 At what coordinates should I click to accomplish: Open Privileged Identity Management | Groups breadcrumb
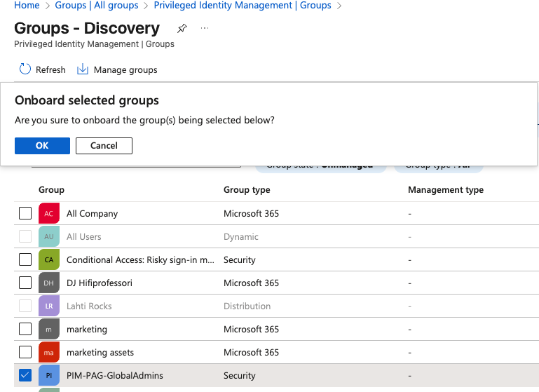click(243, 6)
